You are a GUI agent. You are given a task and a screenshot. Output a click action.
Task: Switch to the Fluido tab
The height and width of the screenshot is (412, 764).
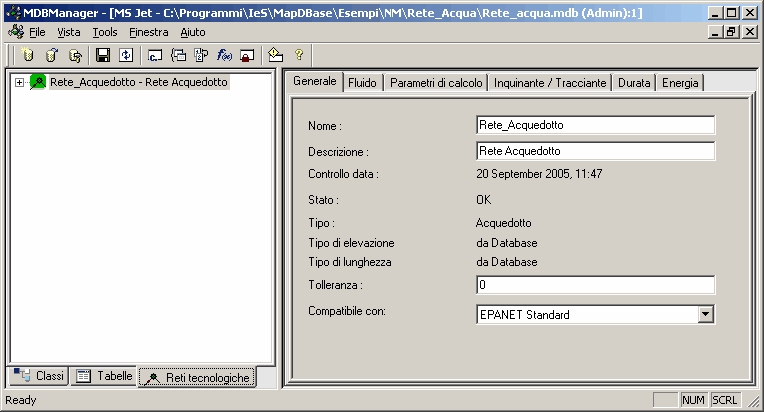362,83
